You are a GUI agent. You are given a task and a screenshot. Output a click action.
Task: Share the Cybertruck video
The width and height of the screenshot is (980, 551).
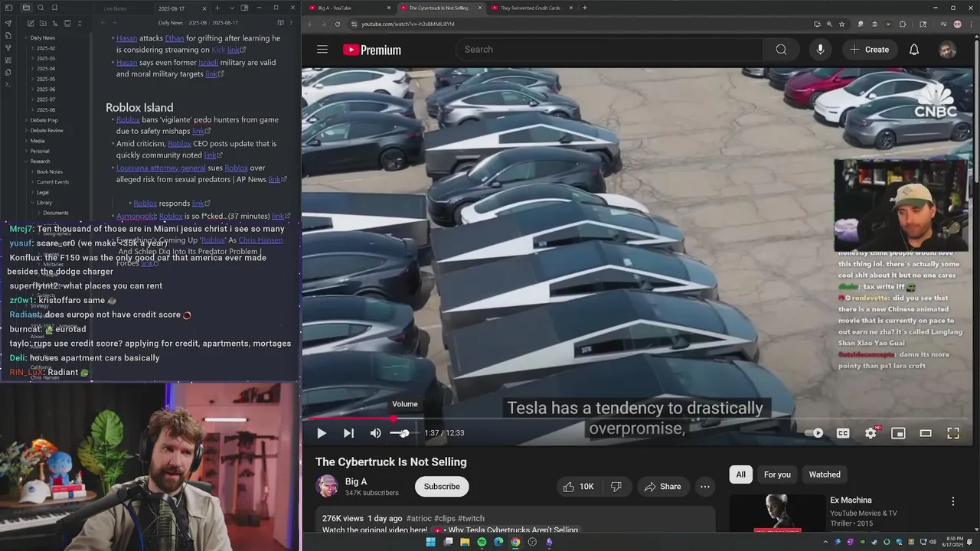point(662,487)
